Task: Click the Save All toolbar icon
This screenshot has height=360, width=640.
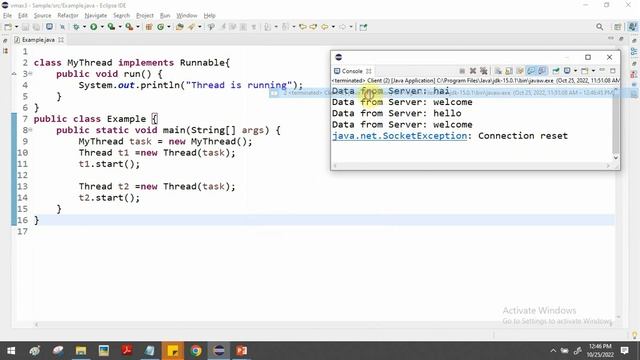Action: (x=36, y=27)
